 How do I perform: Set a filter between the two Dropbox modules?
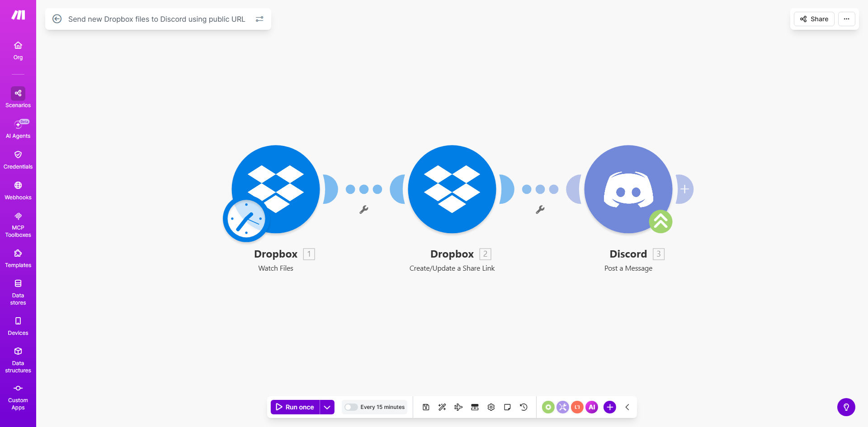coord(364,210)
